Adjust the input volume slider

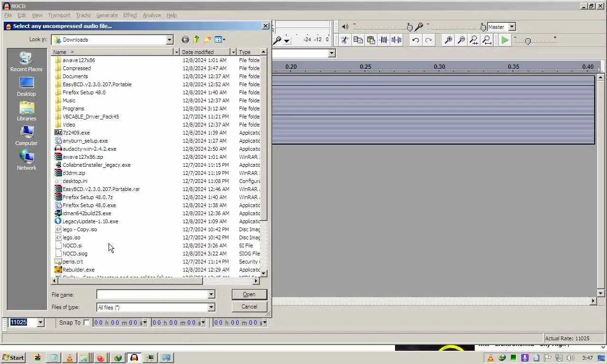(456, 27)
